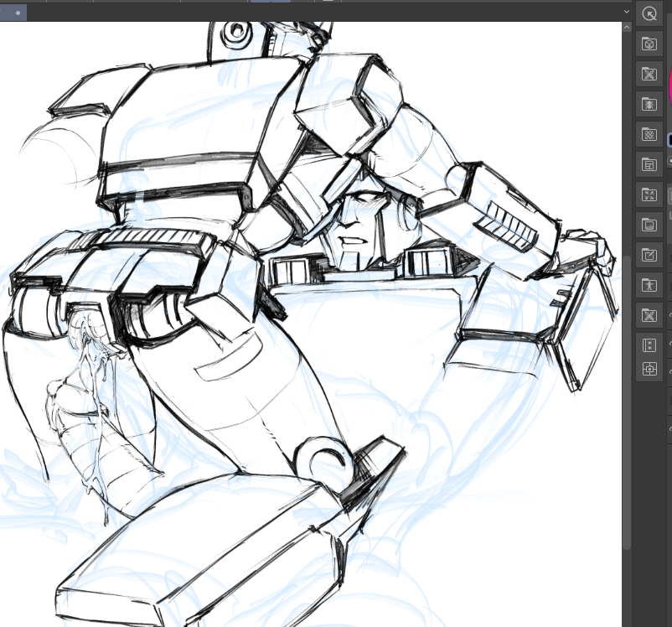The image size is (672, 627).
Task: Open the crossed-leaves folder icon above the diamond-pattern folder
Action: pyautogui.click(x=649, y=75)
